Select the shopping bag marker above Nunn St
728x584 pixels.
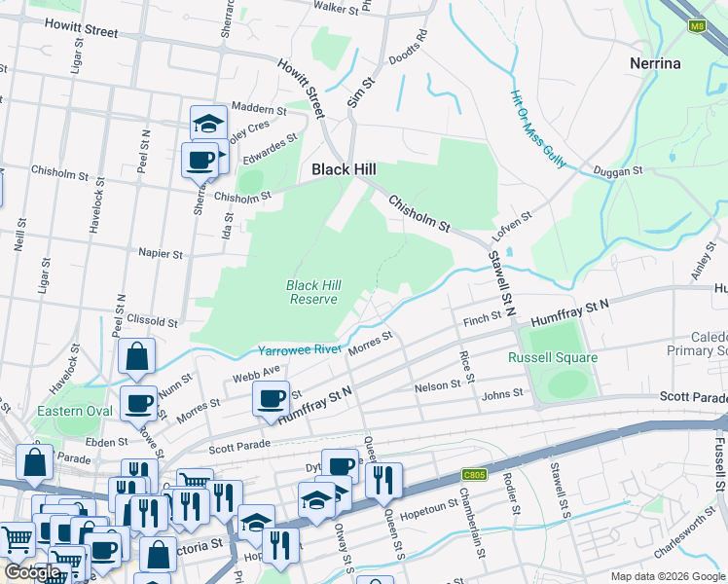tap(136, 357)
